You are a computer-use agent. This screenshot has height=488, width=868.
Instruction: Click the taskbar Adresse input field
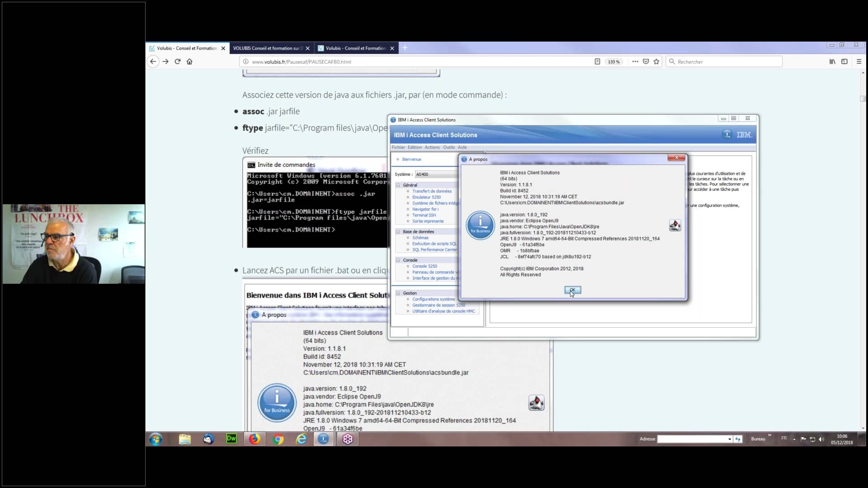pyautogui.click(x=692, y=439)
